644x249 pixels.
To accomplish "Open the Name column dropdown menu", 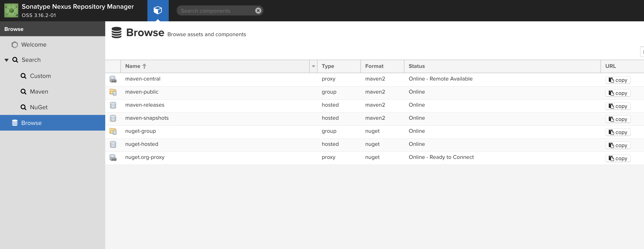I will pyautogui.click(x=313, y=66).
